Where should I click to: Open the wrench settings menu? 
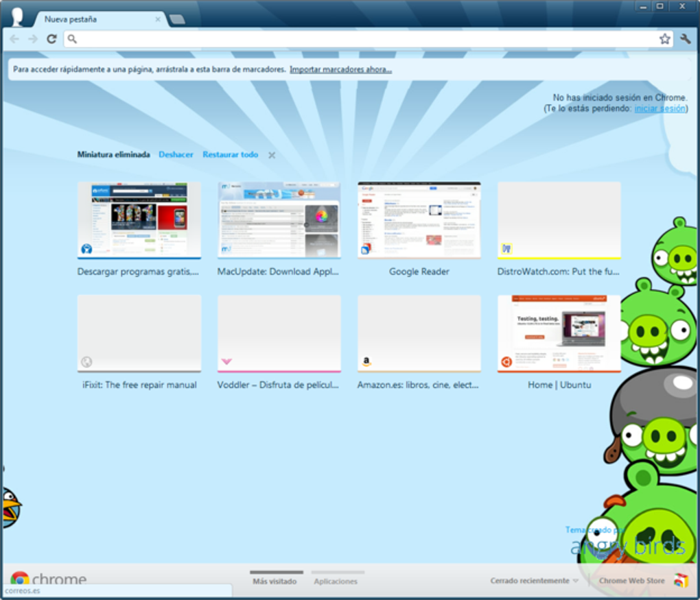686,39
